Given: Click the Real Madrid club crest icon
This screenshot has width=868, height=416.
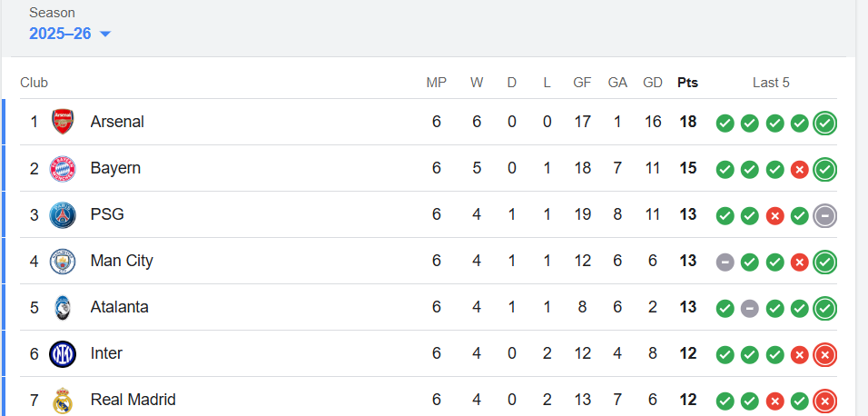Looking at the screenshot, I should click(x=63, y=400).
